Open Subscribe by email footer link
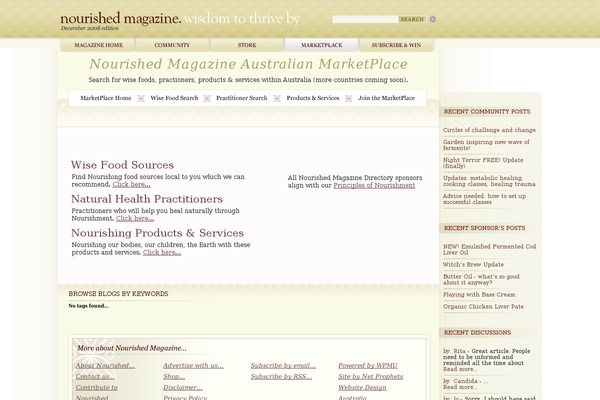 284,366
